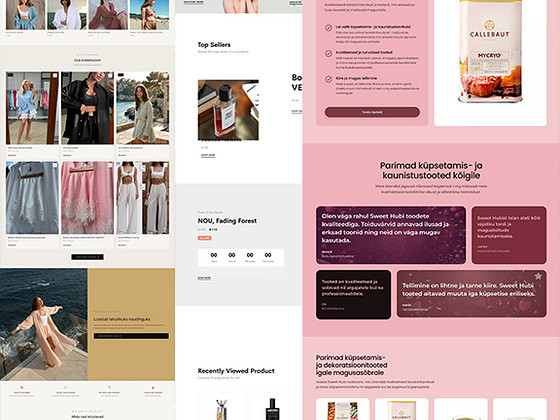Click wishlist icon on blue shirt product photo
560x420 pixels.
point(55,75)
